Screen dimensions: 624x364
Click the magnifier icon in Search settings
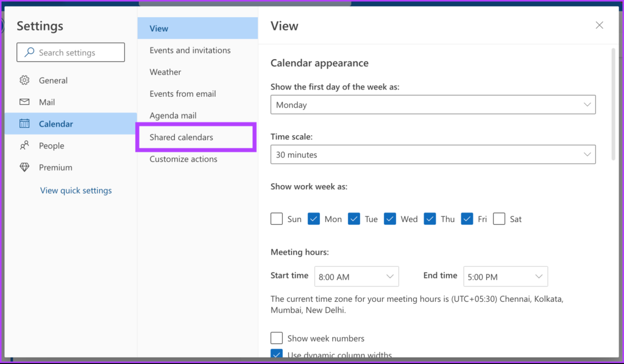point(29,52)
